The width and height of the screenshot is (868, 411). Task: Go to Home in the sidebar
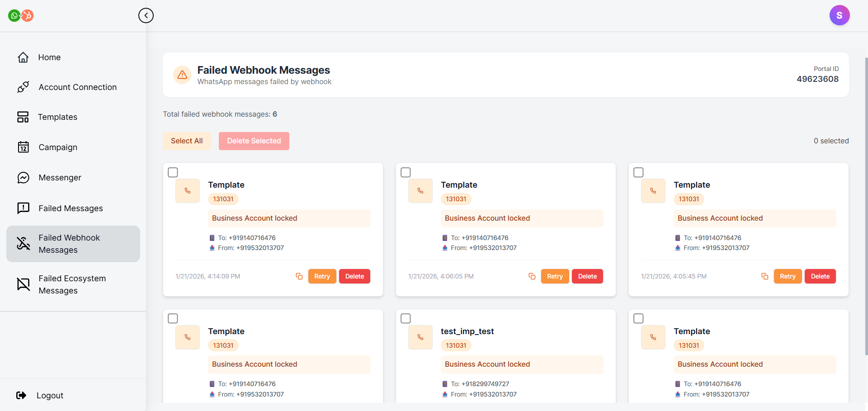(x=49, y=57)
